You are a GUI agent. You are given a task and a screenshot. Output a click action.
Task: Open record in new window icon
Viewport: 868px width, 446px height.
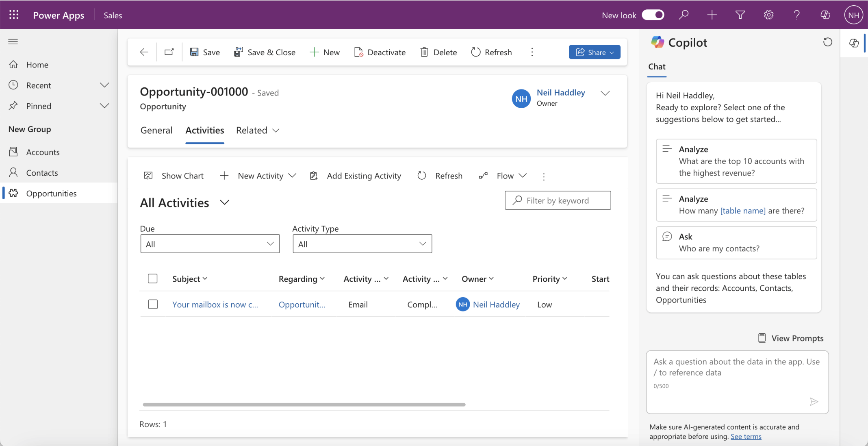pyautogui.click(x=169, y=52)
